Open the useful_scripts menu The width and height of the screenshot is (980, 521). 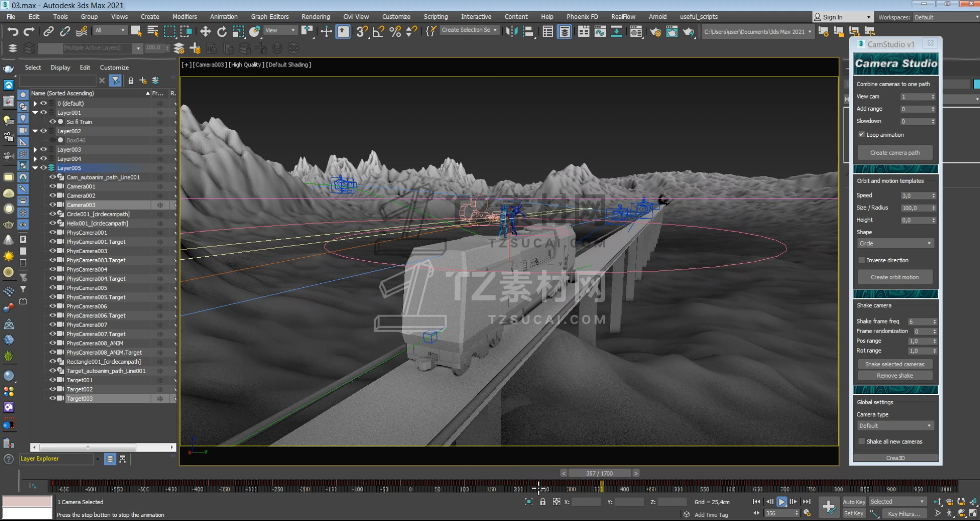698,17
